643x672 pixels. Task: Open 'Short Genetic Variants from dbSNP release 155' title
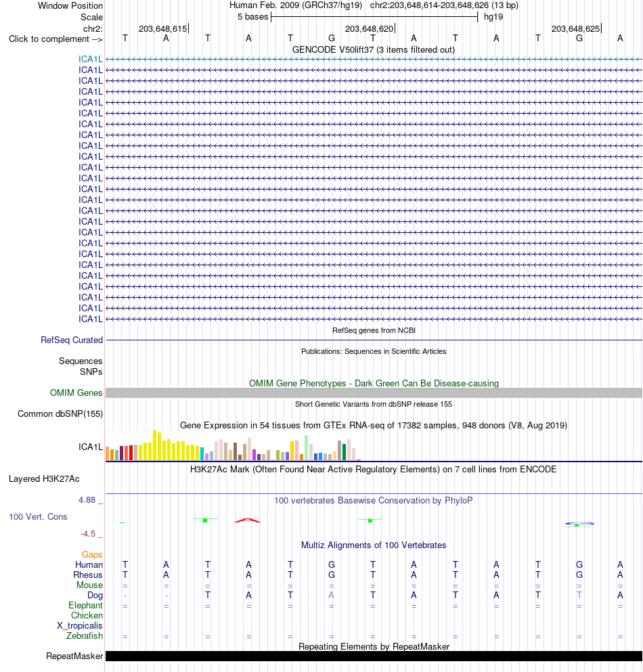pyautogui.click(x=374, y=404)
